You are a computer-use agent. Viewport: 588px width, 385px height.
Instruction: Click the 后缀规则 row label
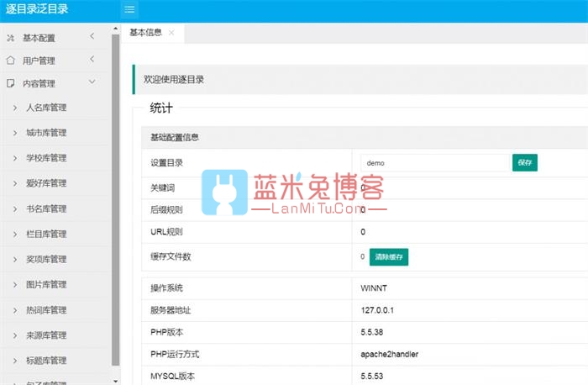pyautogui.click(x=166, y=210)
